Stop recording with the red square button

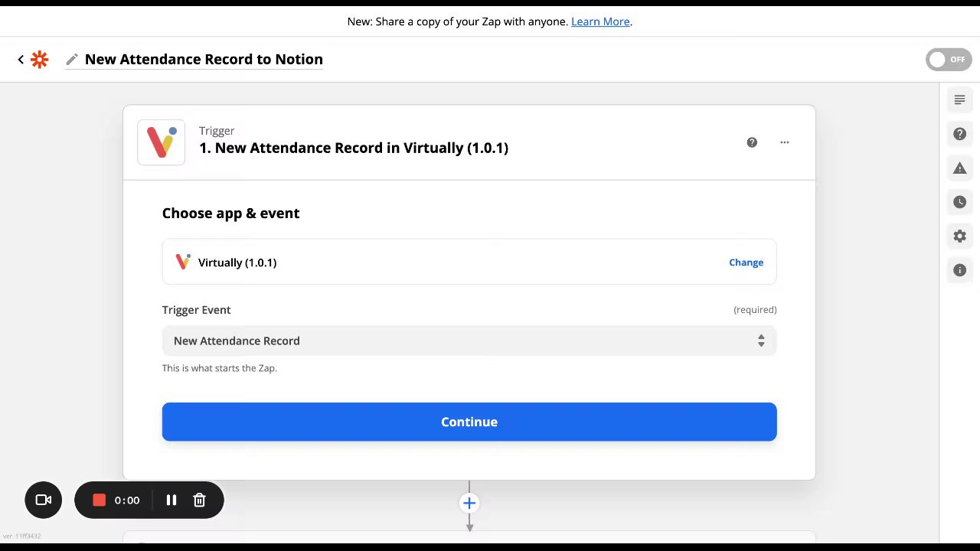tap(99, 500)
